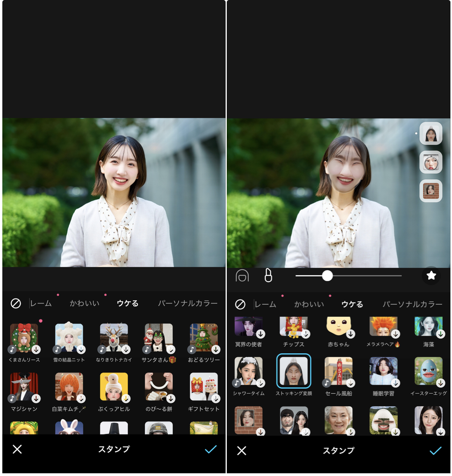Pick the イースターエッグ stamp

[x=428, y=371]
